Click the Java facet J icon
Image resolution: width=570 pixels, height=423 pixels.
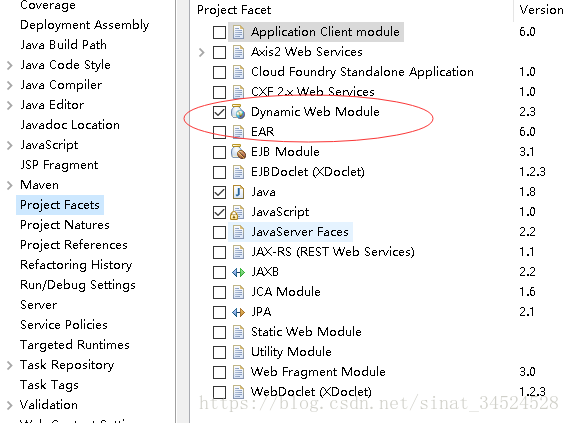tap(238, 192)
